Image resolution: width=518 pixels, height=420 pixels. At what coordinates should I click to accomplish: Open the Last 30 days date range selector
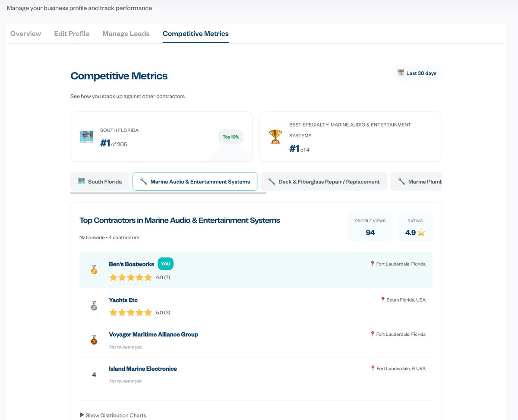(x=417, y=73)
